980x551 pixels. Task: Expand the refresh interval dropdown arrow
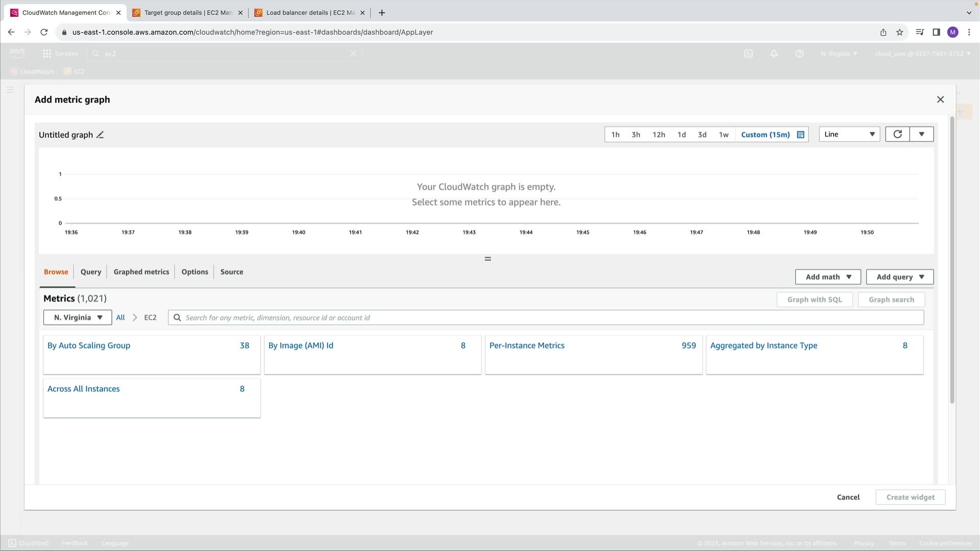pos(921,134)
